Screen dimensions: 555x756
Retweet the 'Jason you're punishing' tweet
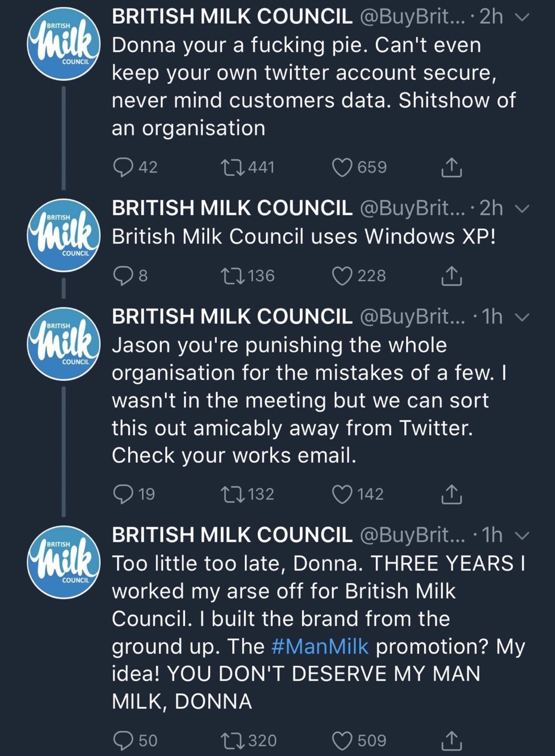232,494
